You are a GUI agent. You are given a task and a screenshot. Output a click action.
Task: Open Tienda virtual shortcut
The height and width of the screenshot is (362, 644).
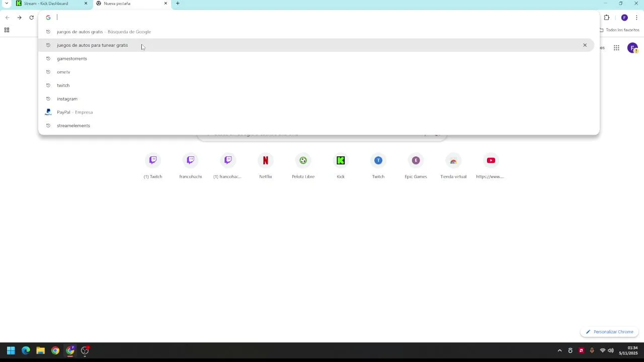[453, 166]
